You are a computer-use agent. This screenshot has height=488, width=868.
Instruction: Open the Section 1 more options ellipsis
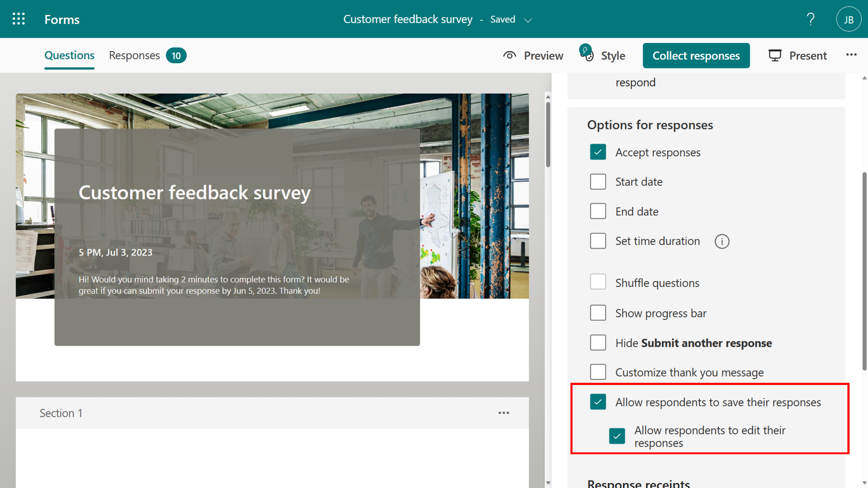click(x=504, y=413)
